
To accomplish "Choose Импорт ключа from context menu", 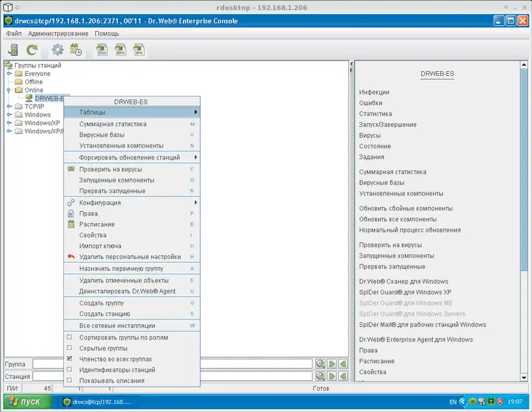I will click(132, 246).
